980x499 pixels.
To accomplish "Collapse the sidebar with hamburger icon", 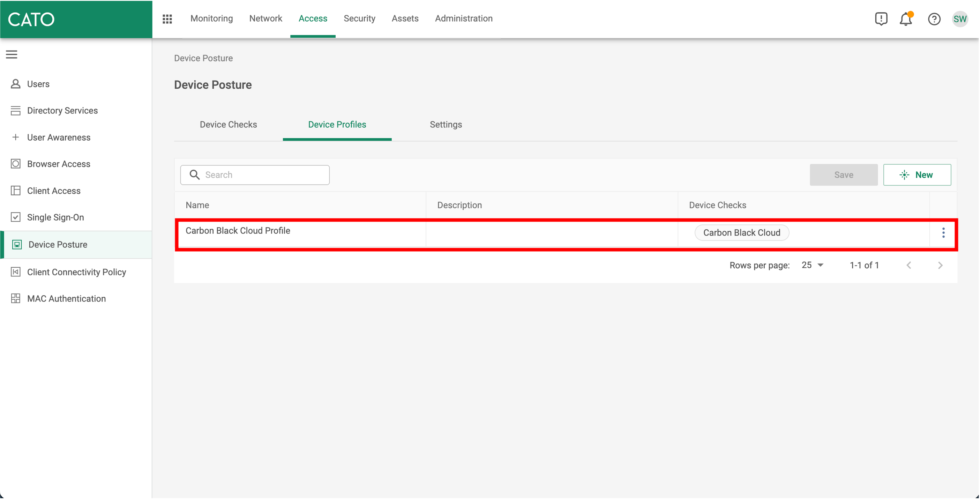I will (x=12, y=54).
